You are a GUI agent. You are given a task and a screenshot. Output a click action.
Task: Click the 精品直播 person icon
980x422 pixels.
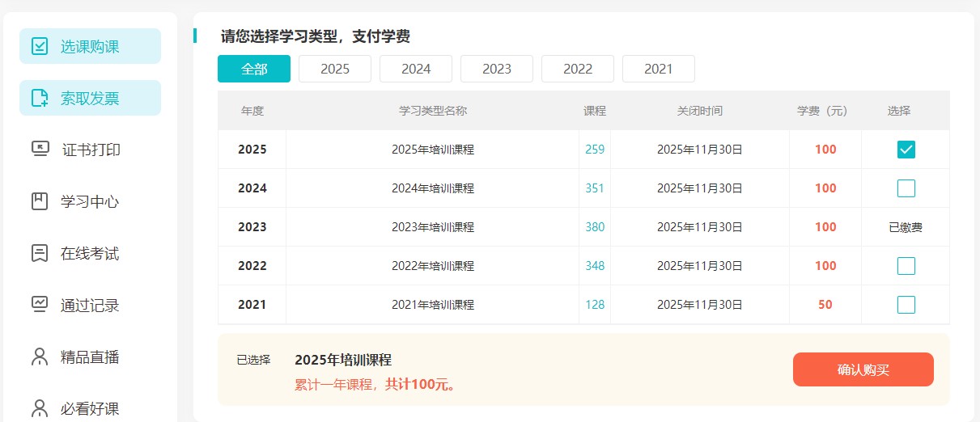[40, 357]
